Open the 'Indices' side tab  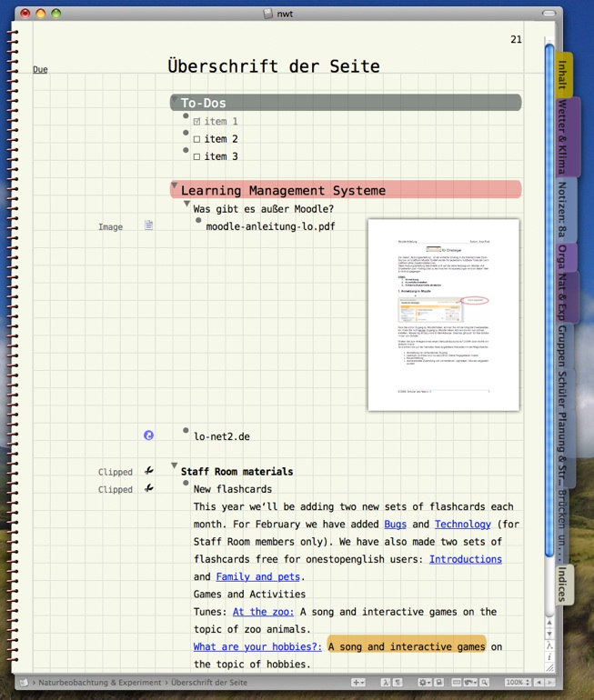[x=563, y=584]
